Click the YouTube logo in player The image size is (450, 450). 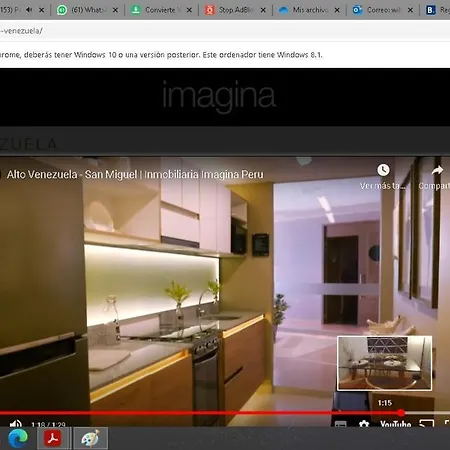pyautogui.click(x=396, y=424)
